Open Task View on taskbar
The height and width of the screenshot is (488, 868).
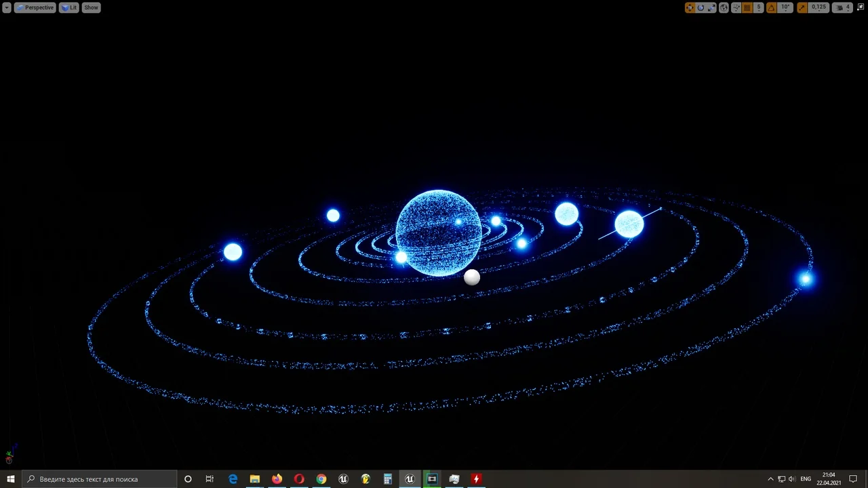[210, 479]
